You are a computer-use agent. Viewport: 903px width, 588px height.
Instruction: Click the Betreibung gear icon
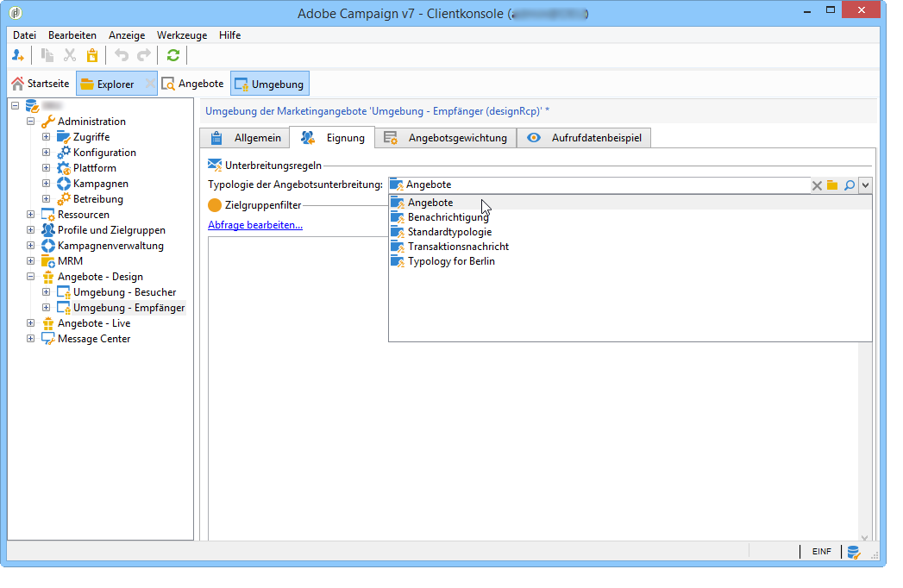point(63,199)
